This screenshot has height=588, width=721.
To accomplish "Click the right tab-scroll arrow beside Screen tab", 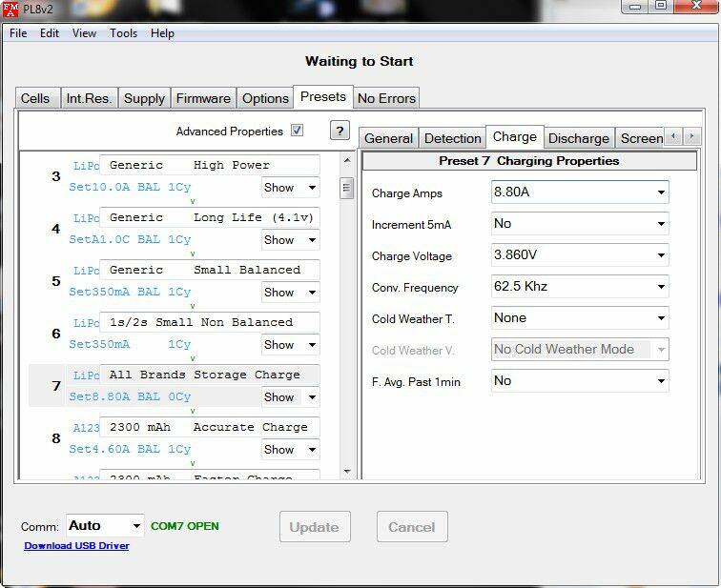I will click(692, 136).
